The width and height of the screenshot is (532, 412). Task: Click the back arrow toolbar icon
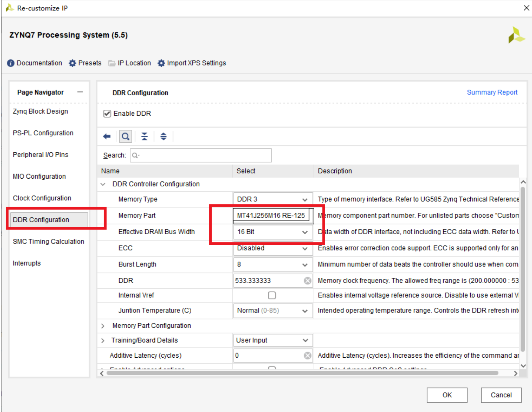point(107,136)
